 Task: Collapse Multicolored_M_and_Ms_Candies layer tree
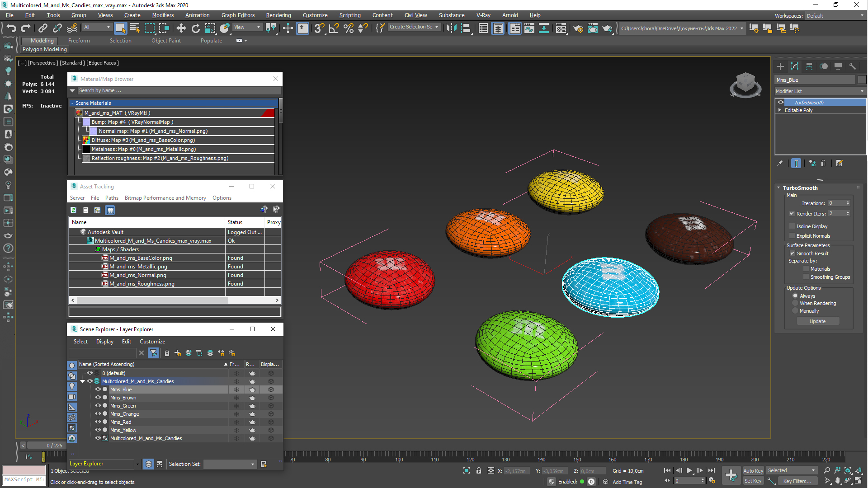(x=83, y=381)
